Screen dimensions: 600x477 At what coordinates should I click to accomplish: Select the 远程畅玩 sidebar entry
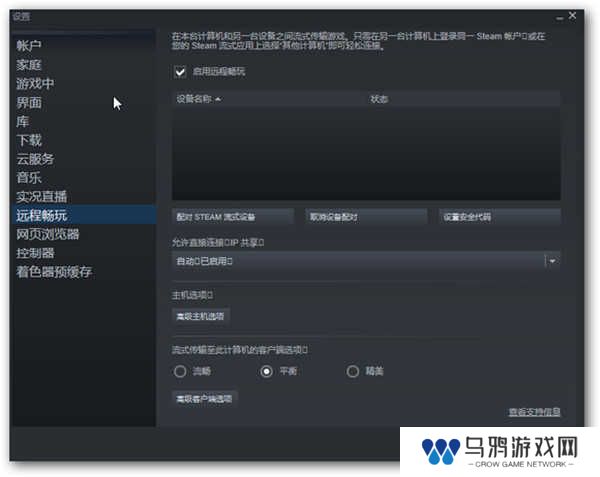click(84, 215)
